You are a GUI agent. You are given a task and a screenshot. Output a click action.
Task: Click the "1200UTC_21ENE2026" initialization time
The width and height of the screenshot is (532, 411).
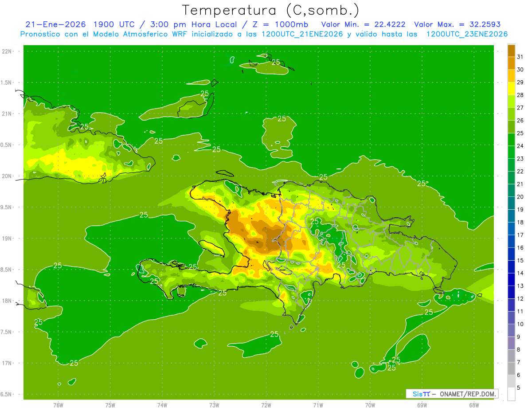click(x=303, y=34)
